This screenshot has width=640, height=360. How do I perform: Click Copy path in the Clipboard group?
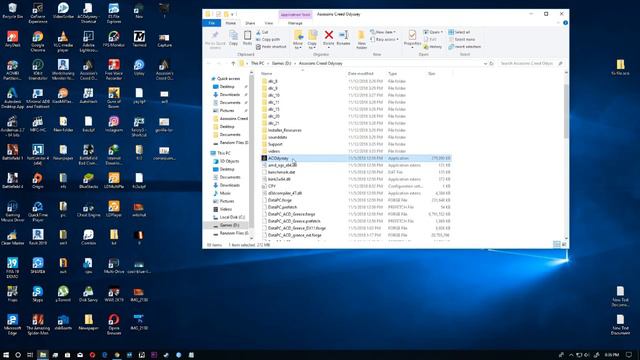268,40
